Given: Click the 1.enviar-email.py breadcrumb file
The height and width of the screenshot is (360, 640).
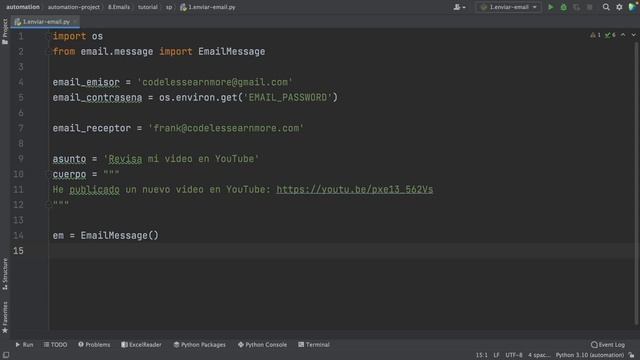Looking at the screenshot, I should click(x=208, y=7).
